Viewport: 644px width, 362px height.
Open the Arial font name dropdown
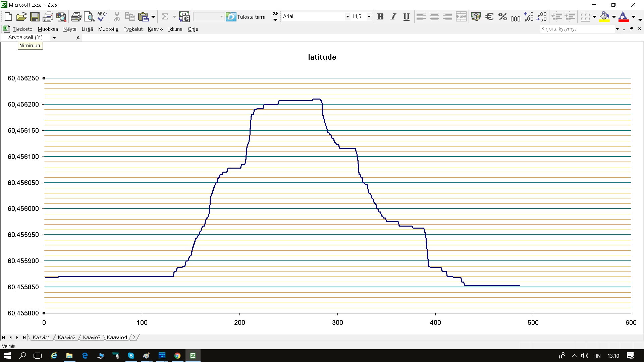tap(347, 16)
